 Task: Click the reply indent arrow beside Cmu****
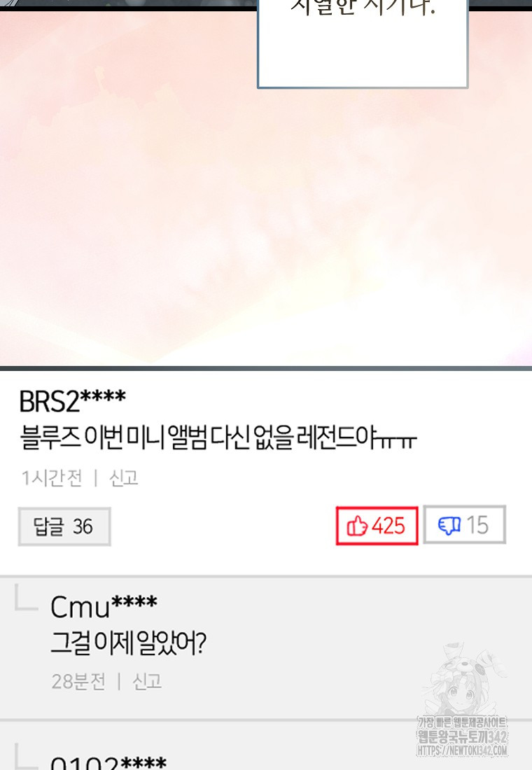tap(26, 598)
